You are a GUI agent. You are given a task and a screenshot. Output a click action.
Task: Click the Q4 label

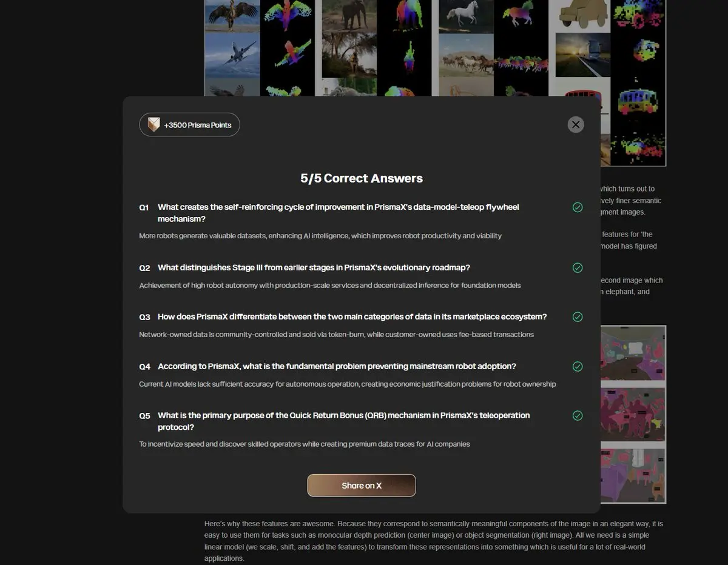[x=144, y=367]
